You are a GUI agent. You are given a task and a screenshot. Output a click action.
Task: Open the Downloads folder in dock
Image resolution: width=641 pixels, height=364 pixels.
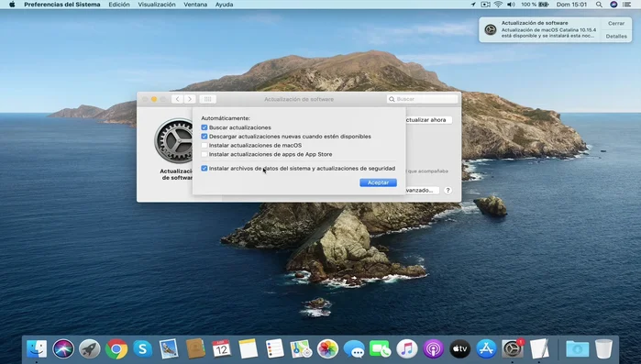[x=577, y=349]
